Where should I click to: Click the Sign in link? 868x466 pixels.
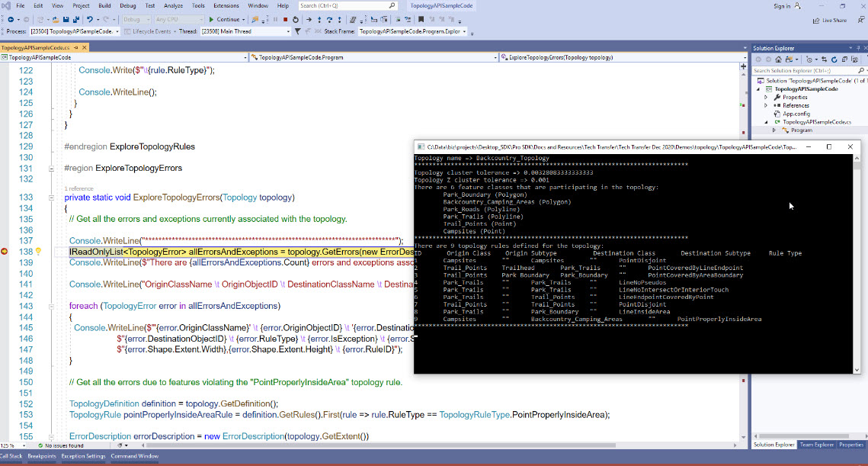click(x=783, y=5)
